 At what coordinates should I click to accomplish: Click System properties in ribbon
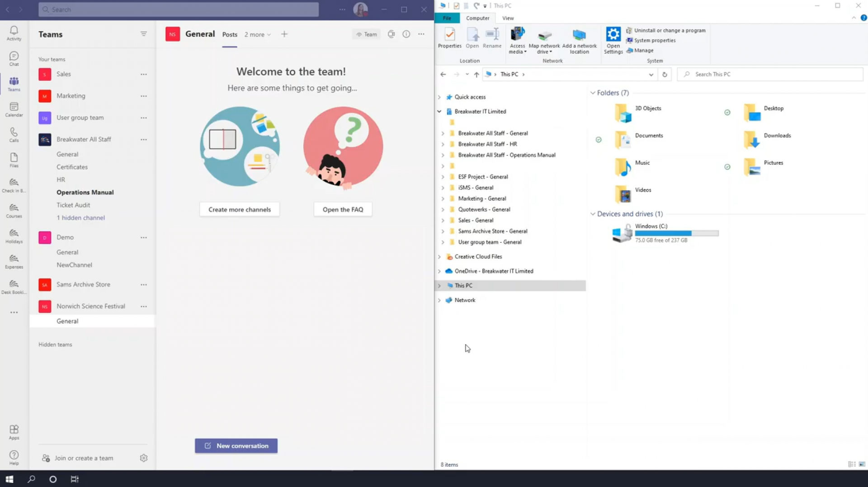pyautogui.click(x=651, y=40)
